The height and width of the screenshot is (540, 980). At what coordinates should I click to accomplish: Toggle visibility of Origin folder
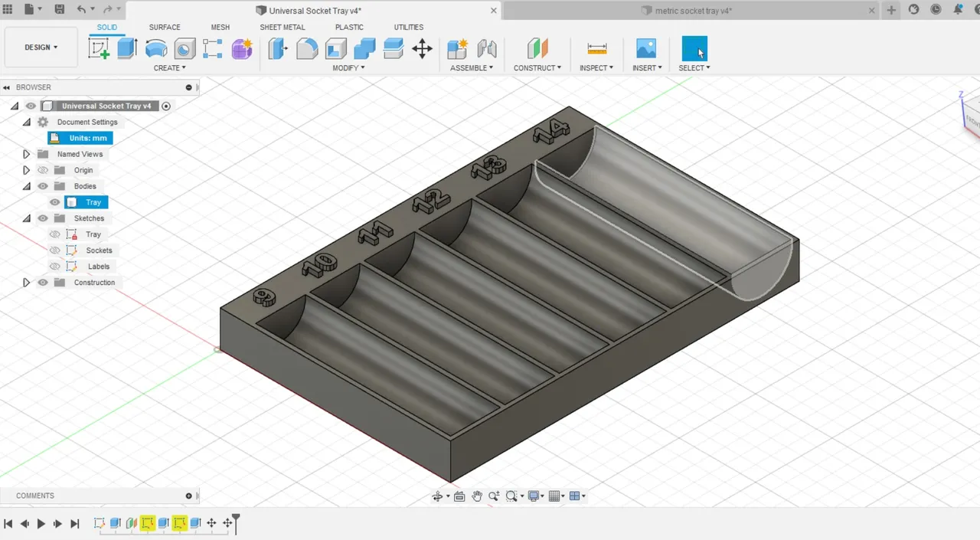tap(43, 170)
